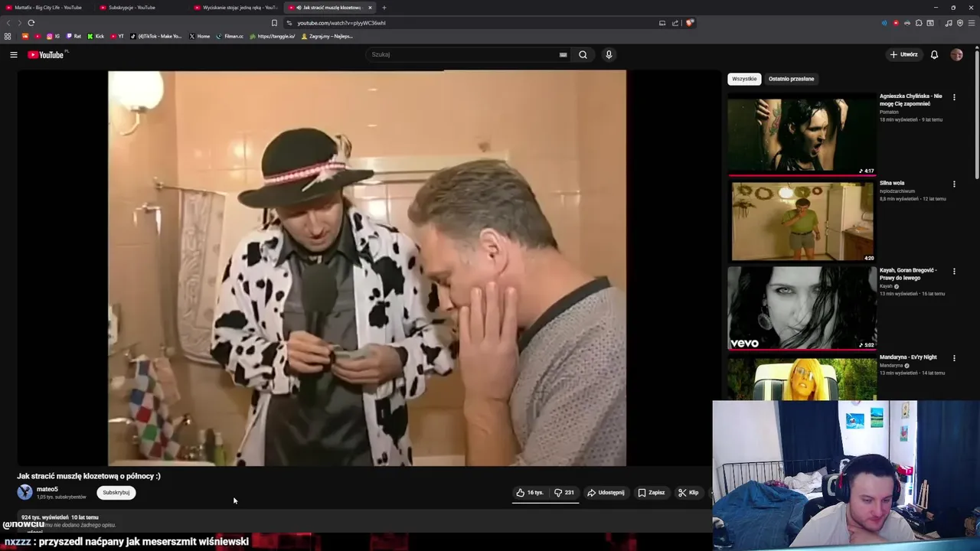The height and width of the screenshot is (551, 980).
Task: Close the current Jak stracić muszlę tab
Action: click(370, 8)
